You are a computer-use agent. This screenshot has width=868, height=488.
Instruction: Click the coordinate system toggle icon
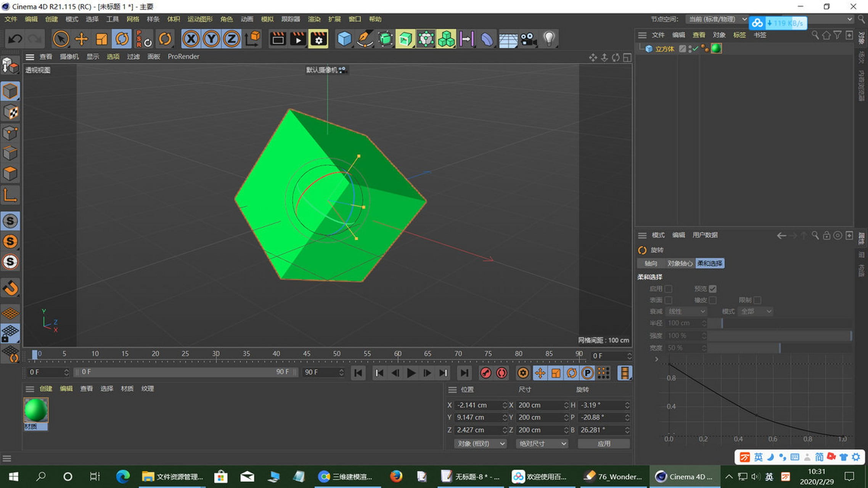pyautogui.click(x=252, y=39)
